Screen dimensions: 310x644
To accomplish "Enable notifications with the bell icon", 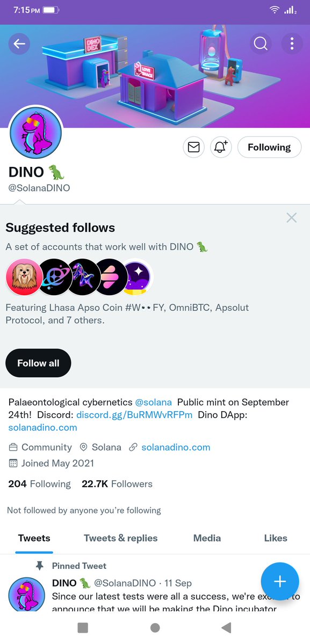I will (x=221, y=147).
